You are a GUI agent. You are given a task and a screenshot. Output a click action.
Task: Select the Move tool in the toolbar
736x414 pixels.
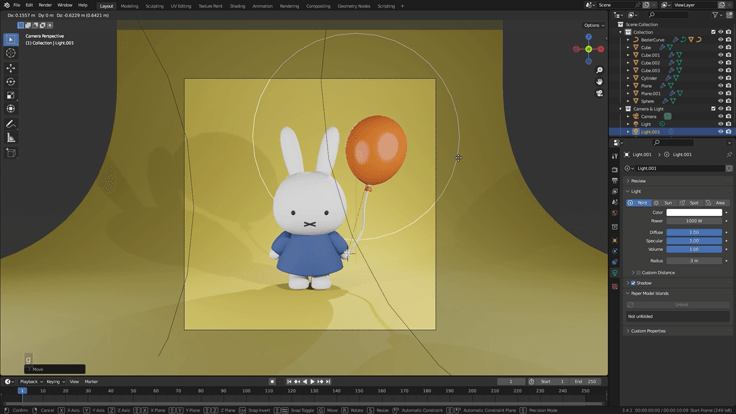11,68
